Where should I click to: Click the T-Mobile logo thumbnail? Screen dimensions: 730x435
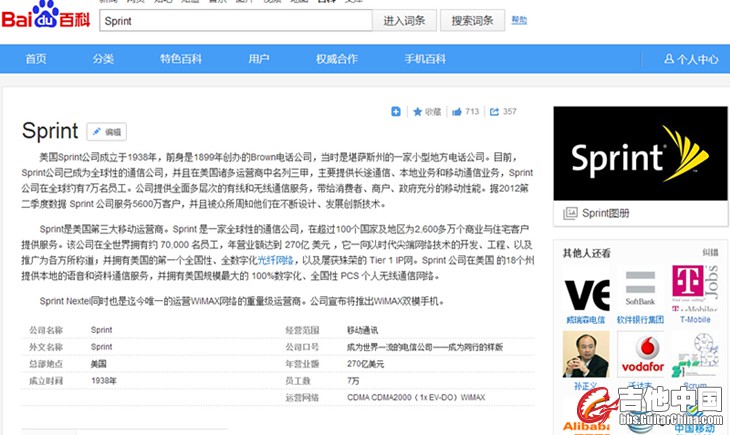point(695,288)
